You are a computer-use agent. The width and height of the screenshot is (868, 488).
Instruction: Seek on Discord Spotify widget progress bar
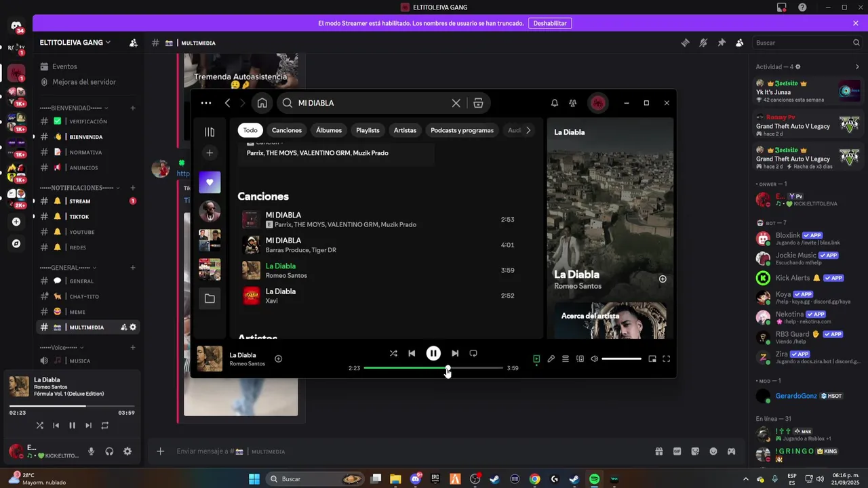point(72,406)
